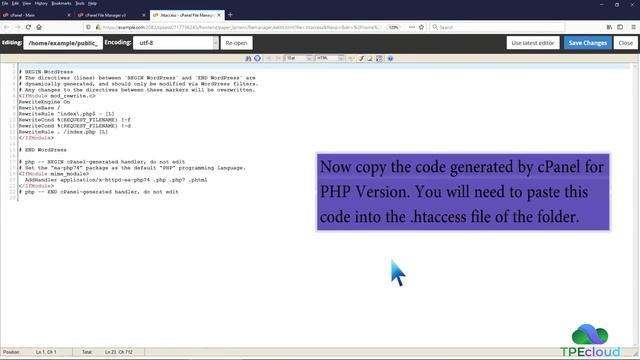Go to the browser Home page

(x=39, y=27)
